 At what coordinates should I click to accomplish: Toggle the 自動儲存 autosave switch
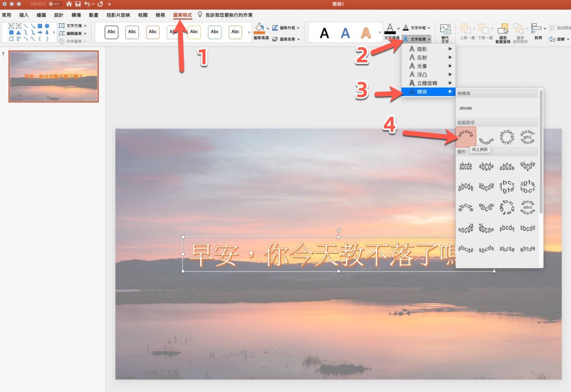(55, 4)
